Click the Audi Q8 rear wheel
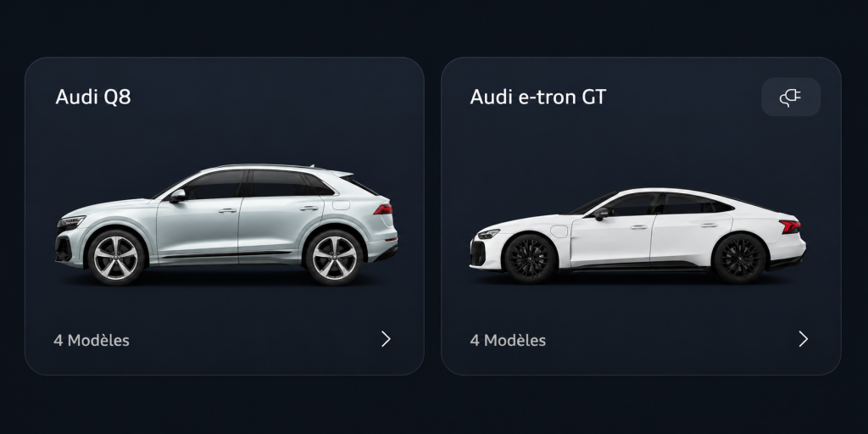The image size is (868, 434). [334, 258]
